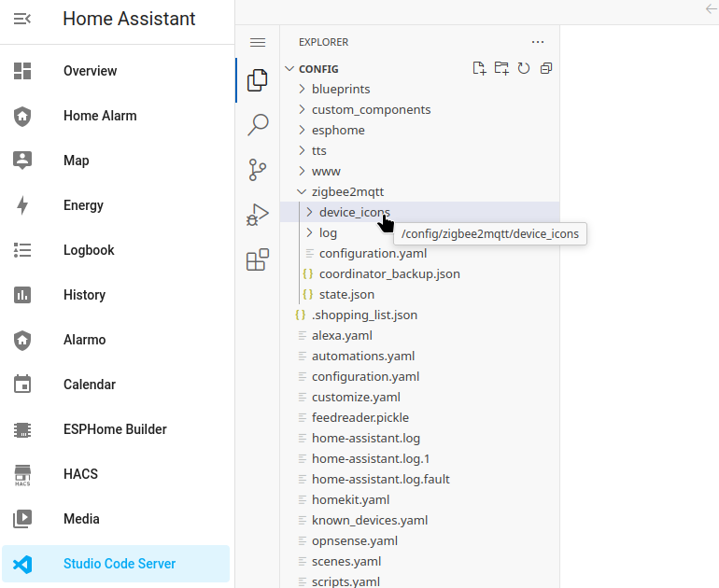Screen dimensions: 719x588
Task: Click the New Folder icon in CONFIG header
Action: click(x=501, y=68)
